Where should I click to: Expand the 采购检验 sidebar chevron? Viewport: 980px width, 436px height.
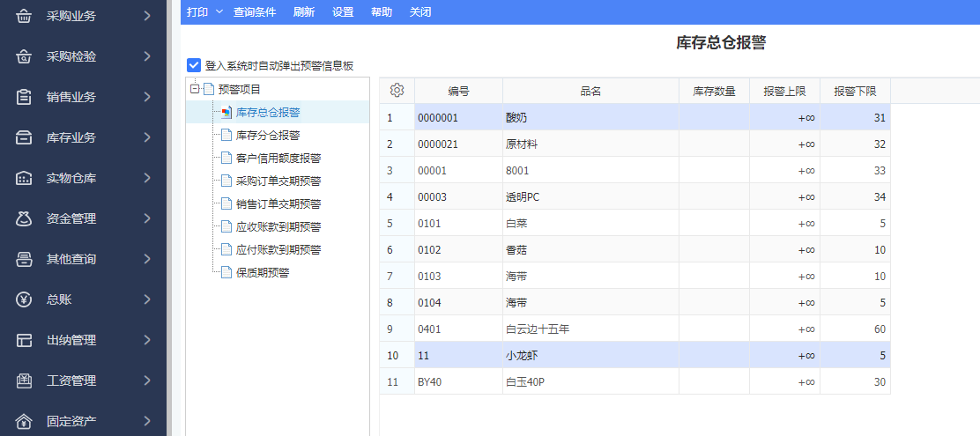point(147,56)
